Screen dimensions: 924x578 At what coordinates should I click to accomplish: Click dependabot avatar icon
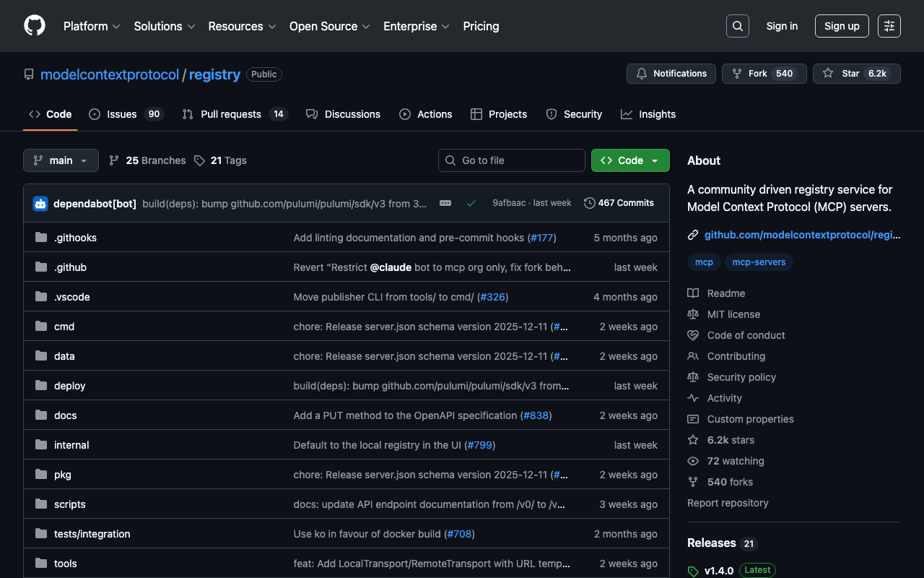point(40,204)
